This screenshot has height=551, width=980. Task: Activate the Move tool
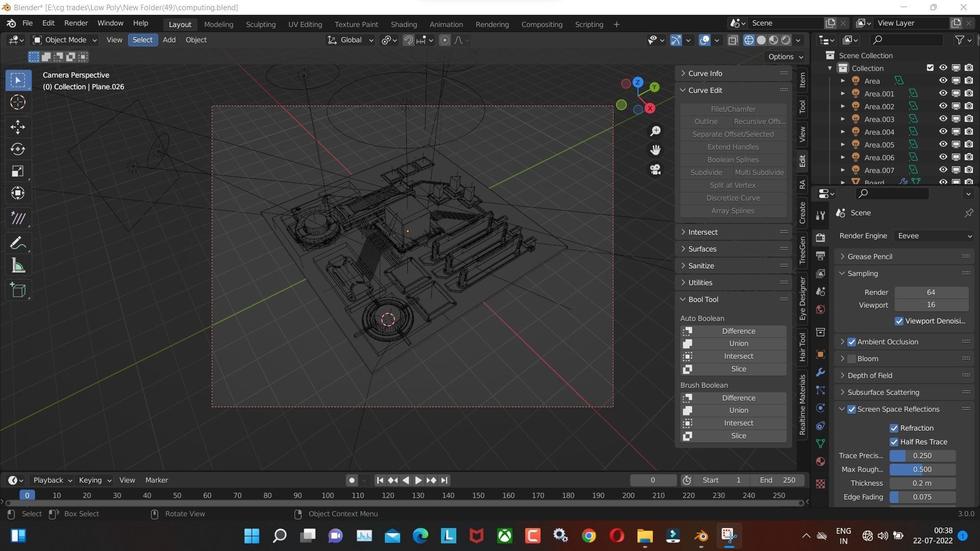(x=18, y=127)
